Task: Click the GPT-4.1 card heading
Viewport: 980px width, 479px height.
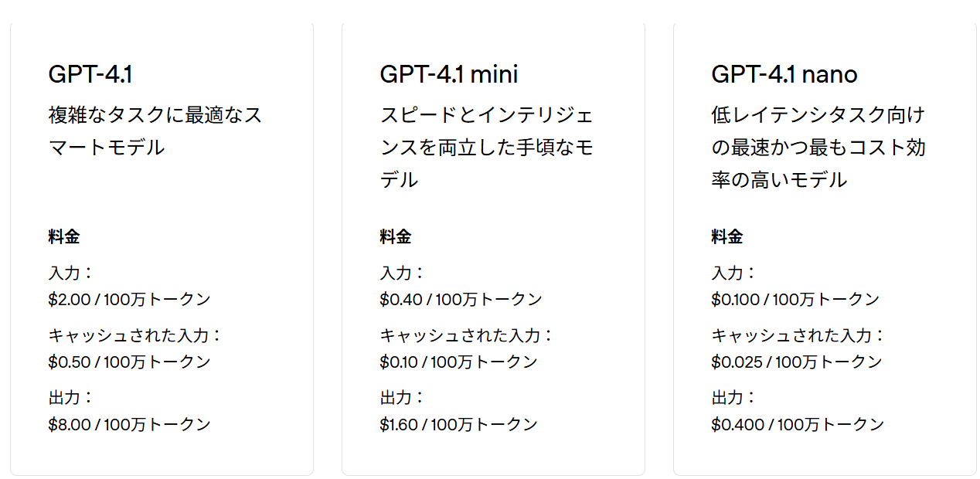Action: 90,74
